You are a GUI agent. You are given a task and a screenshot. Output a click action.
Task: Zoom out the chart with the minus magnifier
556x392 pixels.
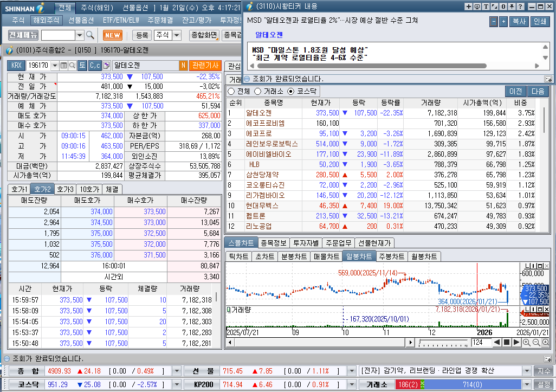536,342
